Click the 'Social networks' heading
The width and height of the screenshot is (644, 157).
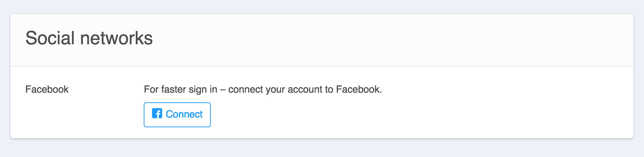[x=89, y=38]
